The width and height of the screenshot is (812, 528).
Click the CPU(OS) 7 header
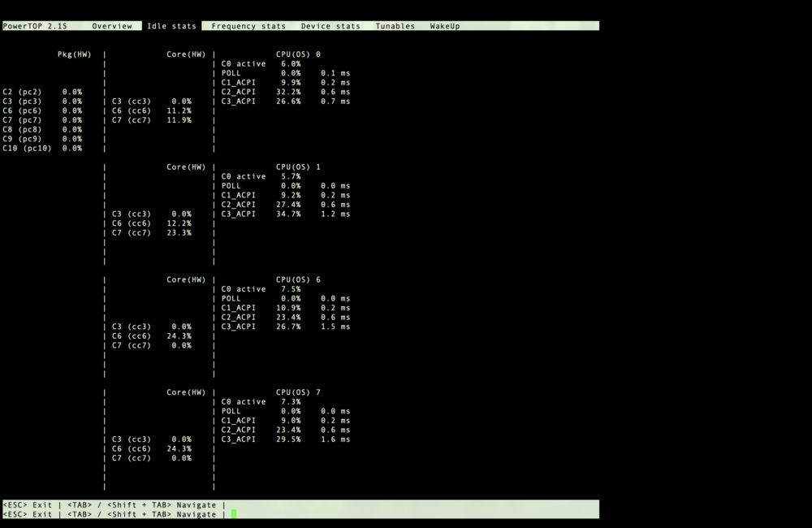click(x=298, y=392)
